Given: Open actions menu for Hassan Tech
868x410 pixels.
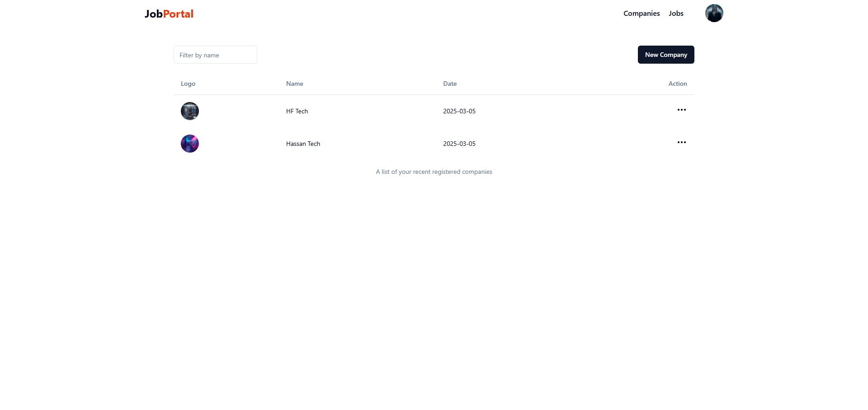Looking at the screenshot, I should click(681, 142).
